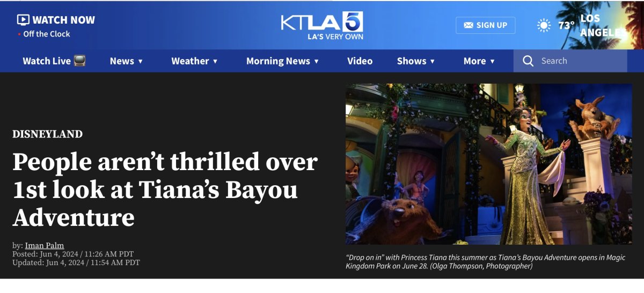Click the sun weather icon
Screen dimensions: 644x293
click(x=544, y=25)
